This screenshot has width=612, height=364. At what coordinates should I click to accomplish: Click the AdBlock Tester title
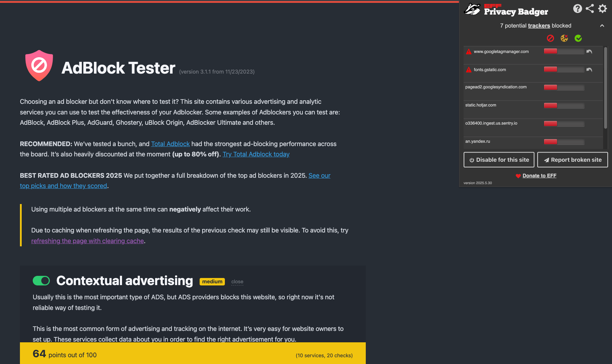[x=118, y=68]
